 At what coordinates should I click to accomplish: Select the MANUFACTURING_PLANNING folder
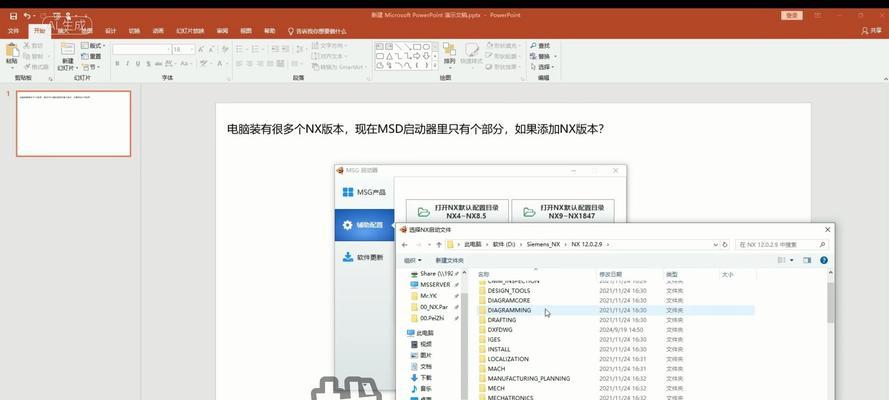click(x=528, y=378)
